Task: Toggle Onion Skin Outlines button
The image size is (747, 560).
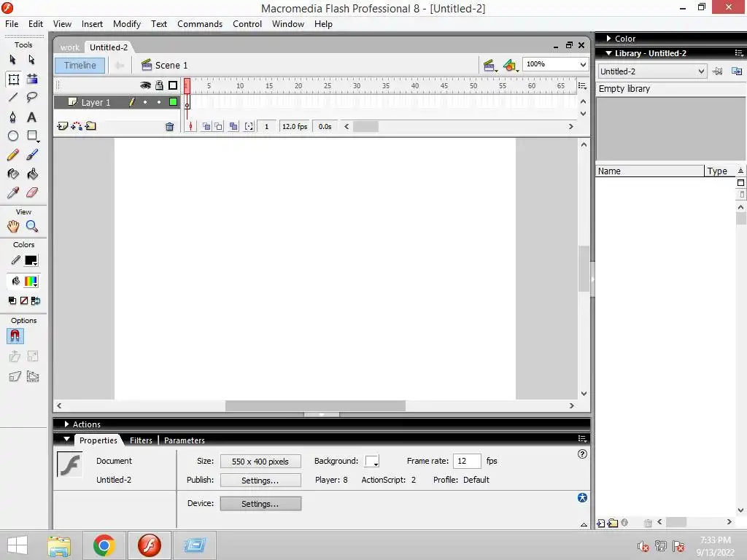Action: 218,126
